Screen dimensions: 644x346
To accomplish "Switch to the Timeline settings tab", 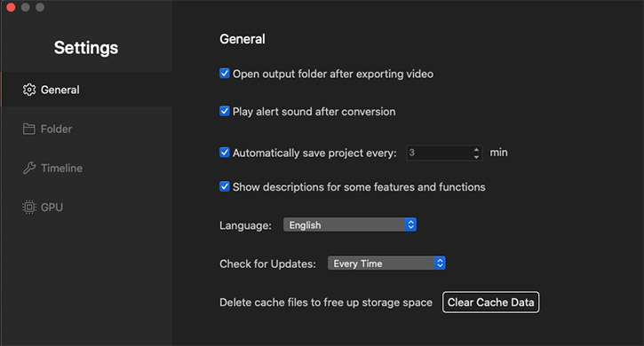I will pos(86,168).
